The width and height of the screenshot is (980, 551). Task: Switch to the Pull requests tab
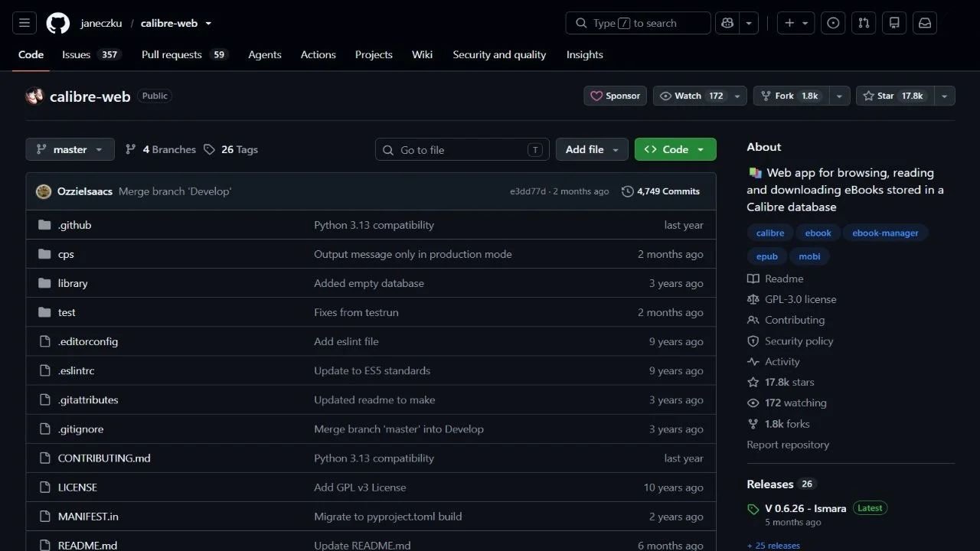185,55
